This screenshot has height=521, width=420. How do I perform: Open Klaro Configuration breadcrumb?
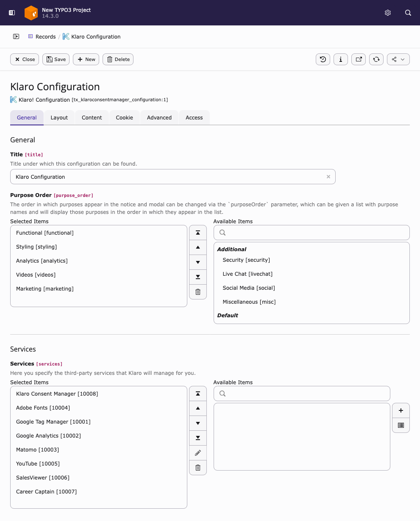click(x=92, y=36)
